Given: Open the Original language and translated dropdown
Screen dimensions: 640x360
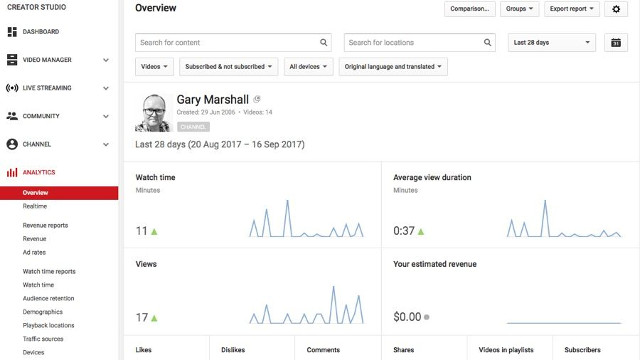Looking at the screenshot, I should 393,67.
